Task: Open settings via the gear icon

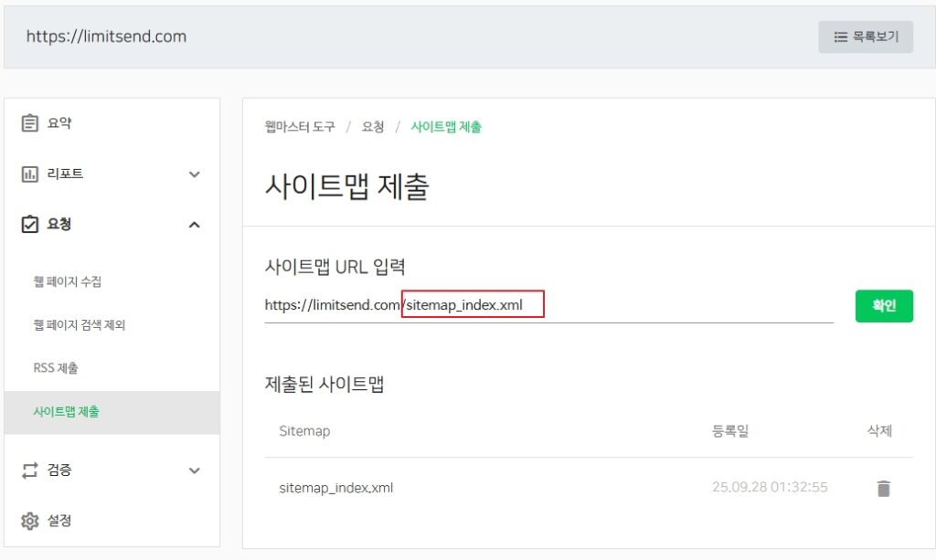Action: click(30, 521)
